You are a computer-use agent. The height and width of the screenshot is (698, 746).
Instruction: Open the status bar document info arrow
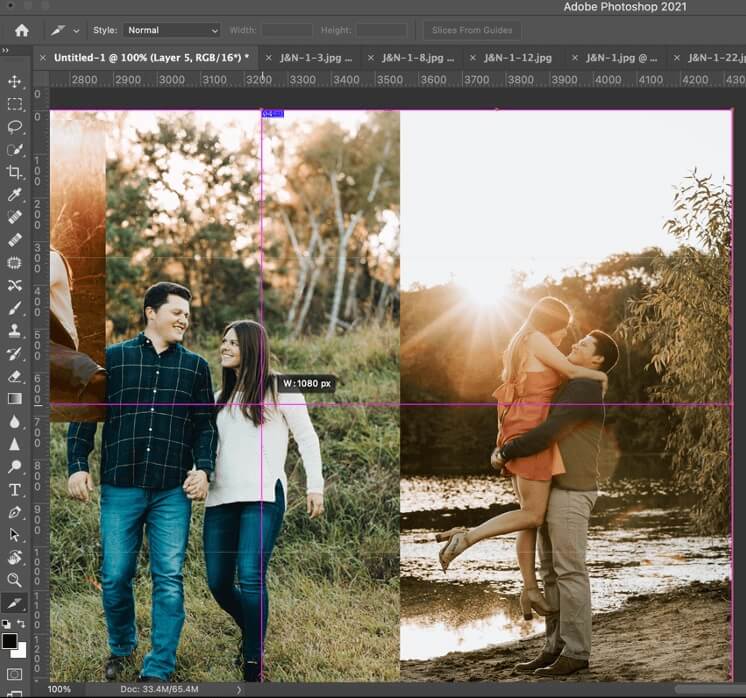[239, 689]
